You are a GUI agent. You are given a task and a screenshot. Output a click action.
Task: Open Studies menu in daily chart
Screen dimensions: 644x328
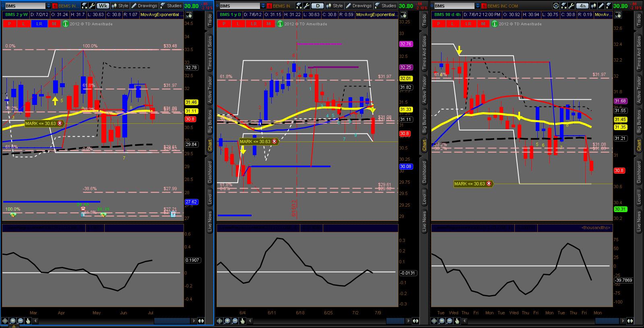coord(385,6)
